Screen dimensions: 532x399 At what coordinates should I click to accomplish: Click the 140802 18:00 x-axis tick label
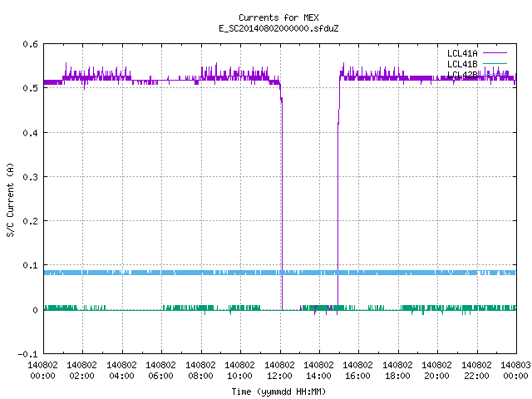[x=397, y=371]
